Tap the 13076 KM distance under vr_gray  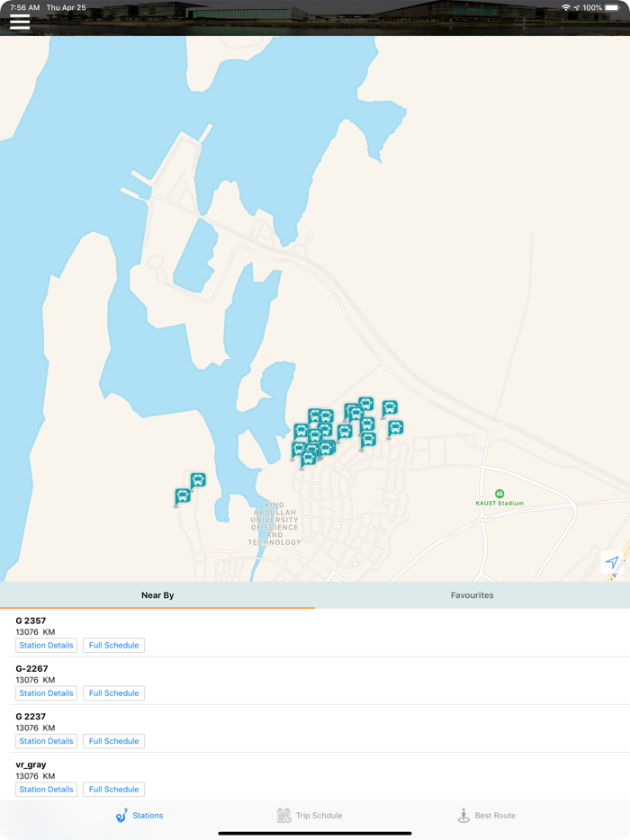click(x=35, y=776)
